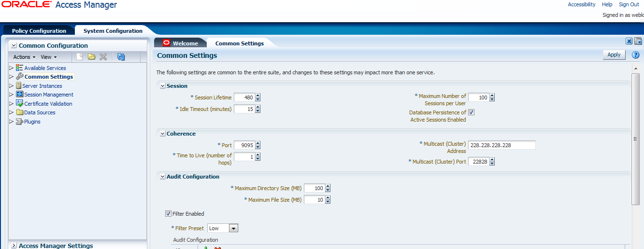Increase the Multicast Cluster Port value
The height and width of the screenshot is (249, 644).
tap(492, 160)
